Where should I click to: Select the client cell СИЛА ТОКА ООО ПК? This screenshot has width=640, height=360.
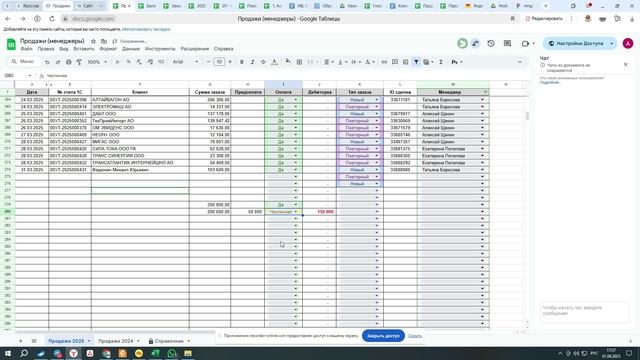pos(140,149)
